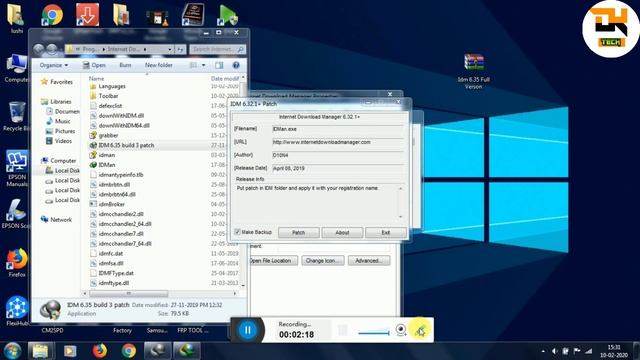Select the Toolbar folder

point(104,96)
